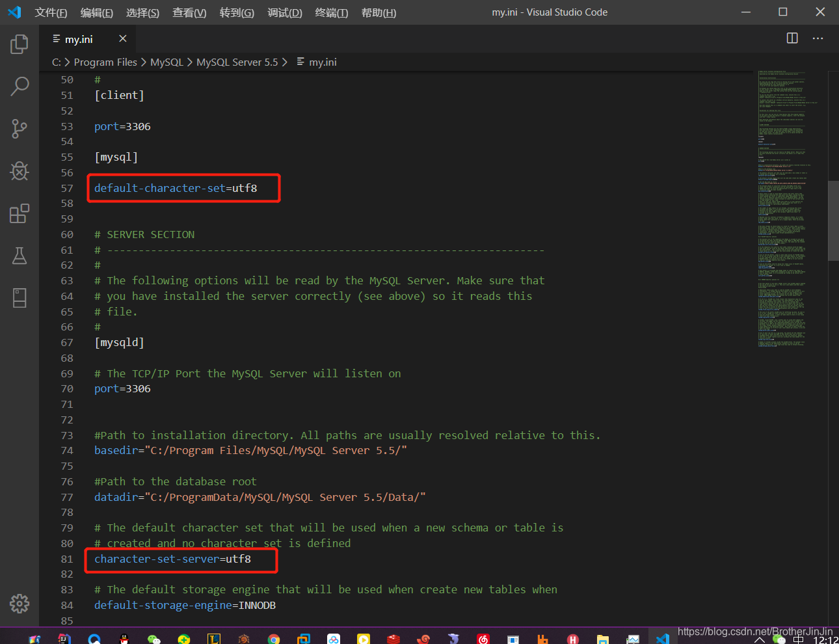This screenshot has height=644, width=839.
Task: Click the default-storage-engine=INNODB line
Action: tap(185, 605)
